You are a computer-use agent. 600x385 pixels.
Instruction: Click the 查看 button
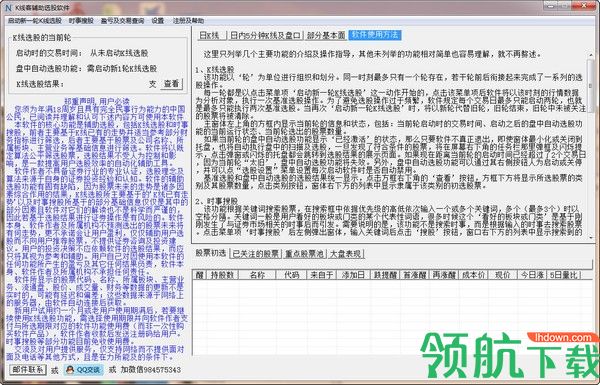point(171,83)
